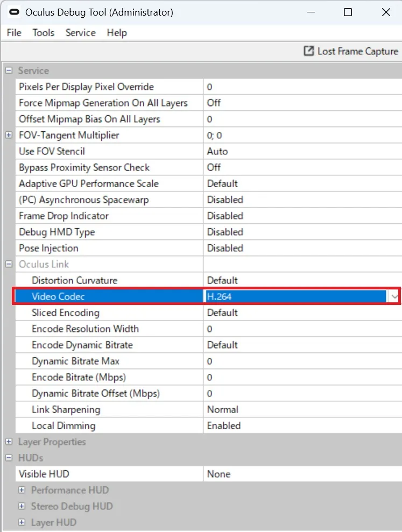Minimize the Oculus Debug Tool window
The image size is (402, 532).
(x=311, y=12)
